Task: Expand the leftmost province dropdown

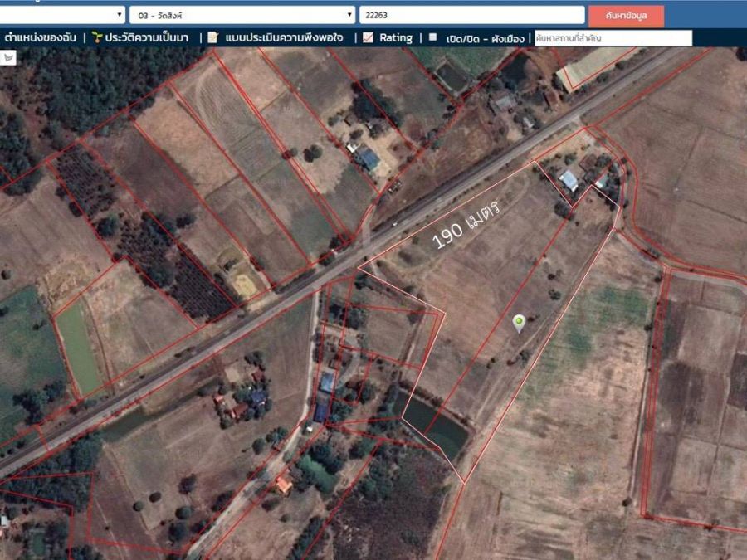Action: 62,15
